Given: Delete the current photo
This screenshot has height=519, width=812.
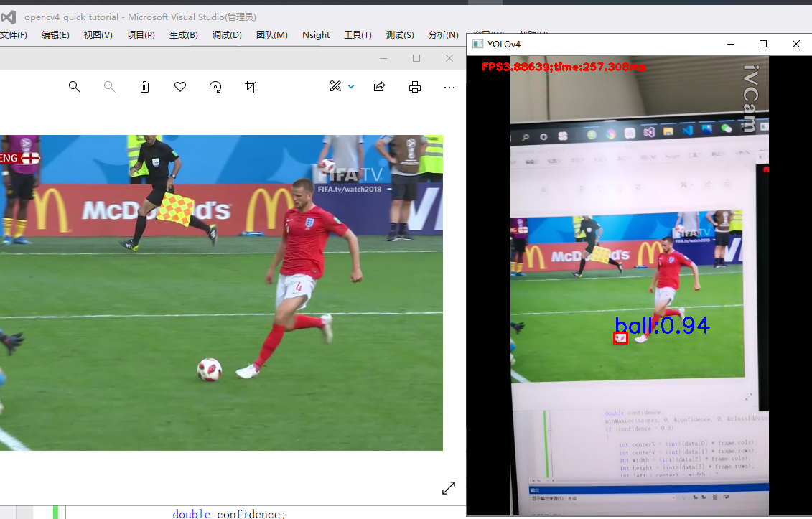Looking at the screenshot, I should pos(144,86).
